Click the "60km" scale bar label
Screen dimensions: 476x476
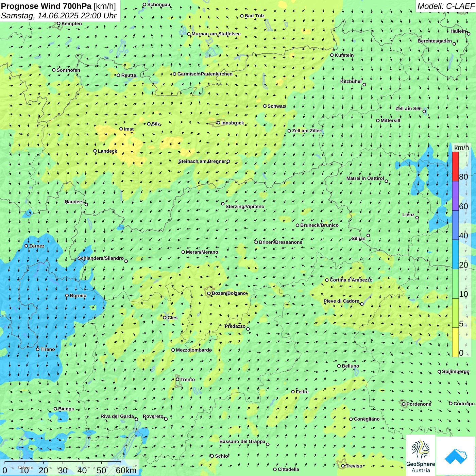coord(126,470)
